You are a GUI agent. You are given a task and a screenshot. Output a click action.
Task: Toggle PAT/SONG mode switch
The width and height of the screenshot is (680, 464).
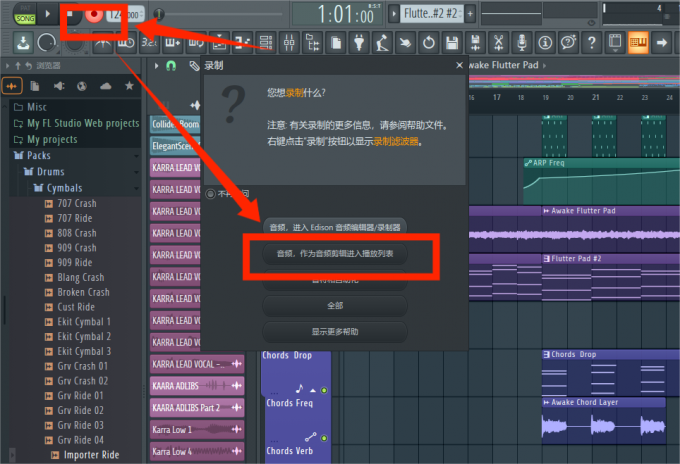coord(25,14)
